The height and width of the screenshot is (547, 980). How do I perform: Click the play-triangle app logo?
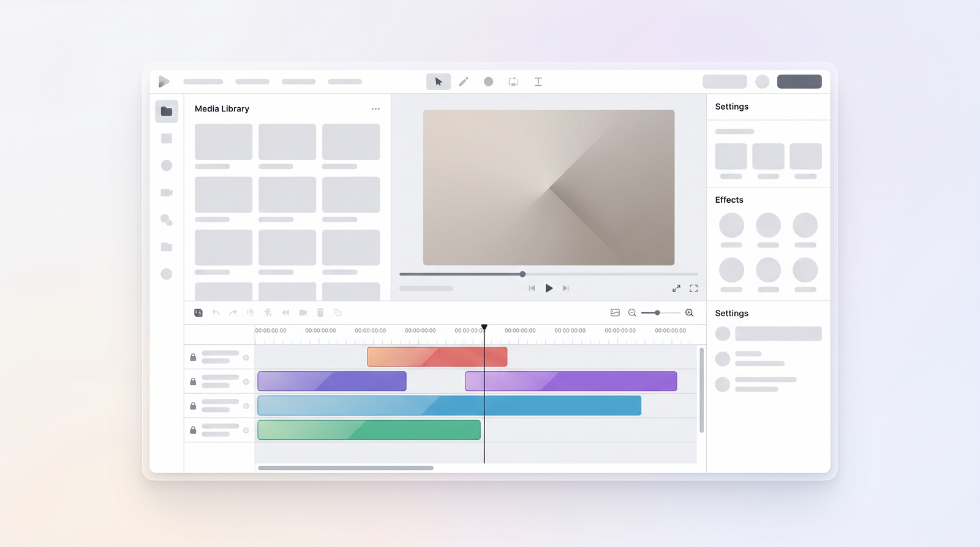click(164, 81)
